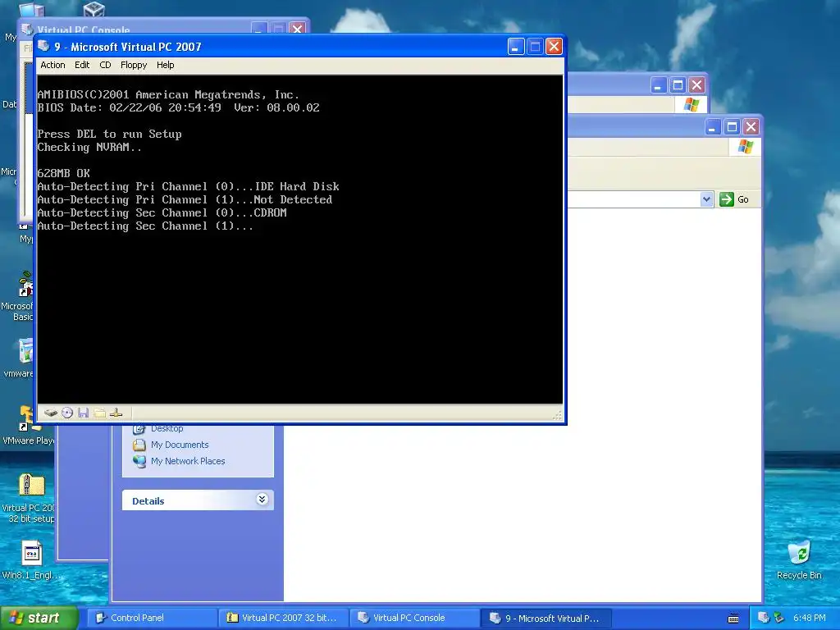Minimize the rear Explorer window
The width and height of the screenshot is (840, 630).
[659, 84]
